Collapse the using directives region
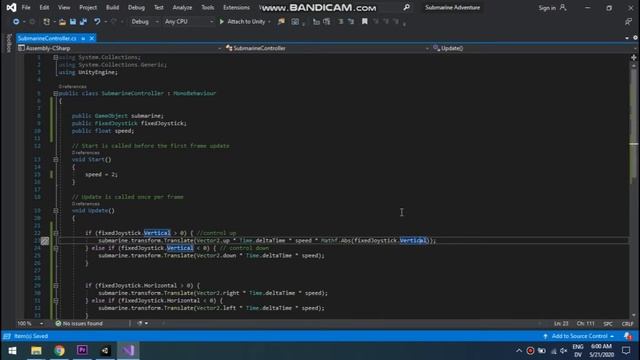640x360 pixels. [56, 58]
